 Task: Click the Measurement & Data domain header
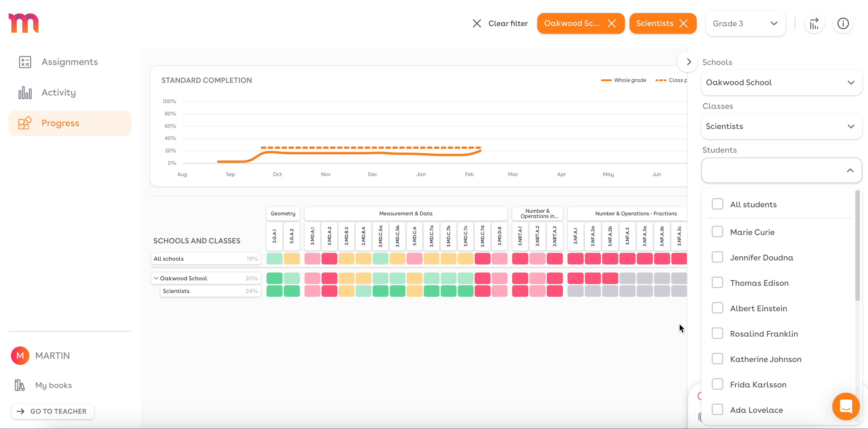point(406,213)
